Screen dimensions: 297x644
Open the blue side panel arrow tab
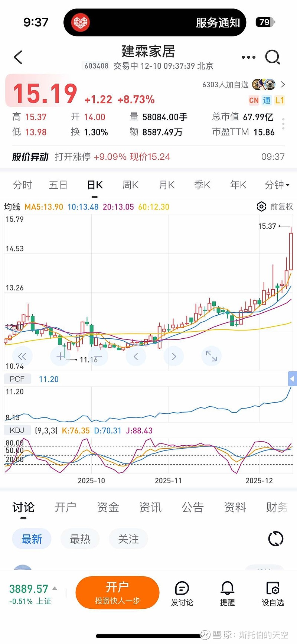click(293, 379)
